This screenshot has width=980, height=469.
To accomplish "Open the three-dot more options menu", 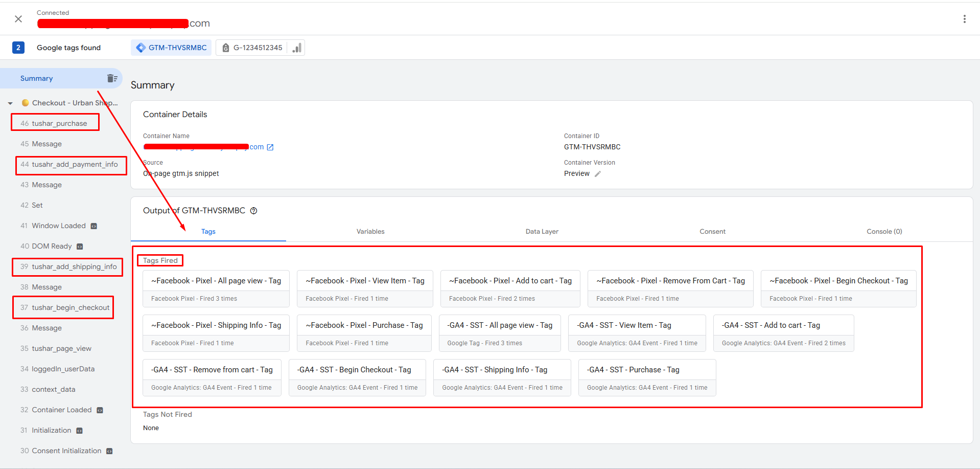I will [964, 19].
